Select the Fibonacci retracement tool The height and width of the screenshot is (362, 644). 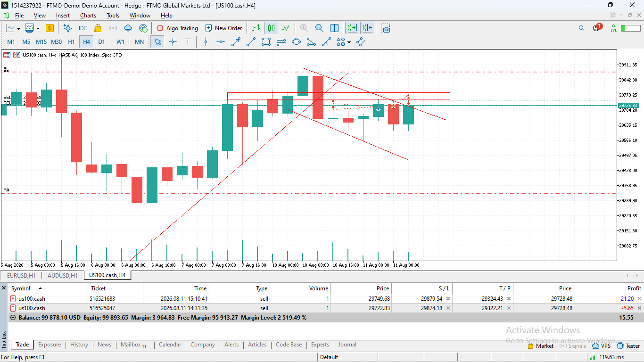[x=281, y=41]
